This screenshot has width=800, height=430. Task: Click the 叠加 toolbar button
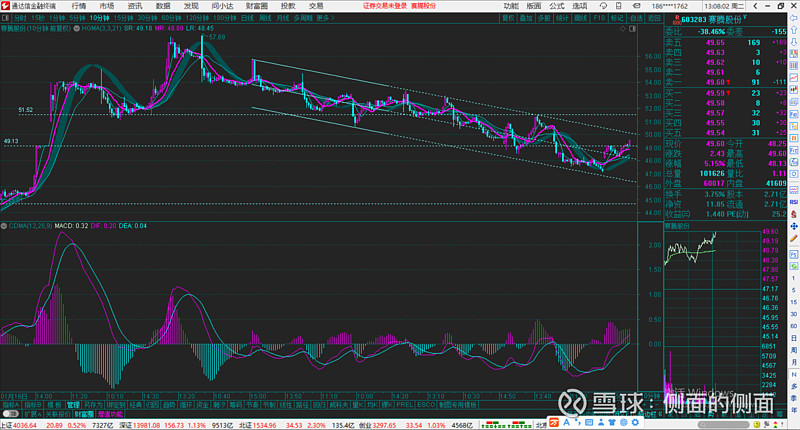[526, 18]
